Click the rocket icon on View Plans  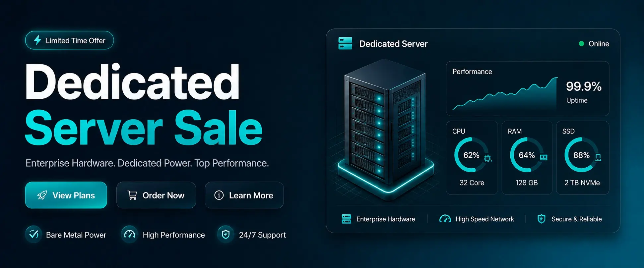point(42,195)
